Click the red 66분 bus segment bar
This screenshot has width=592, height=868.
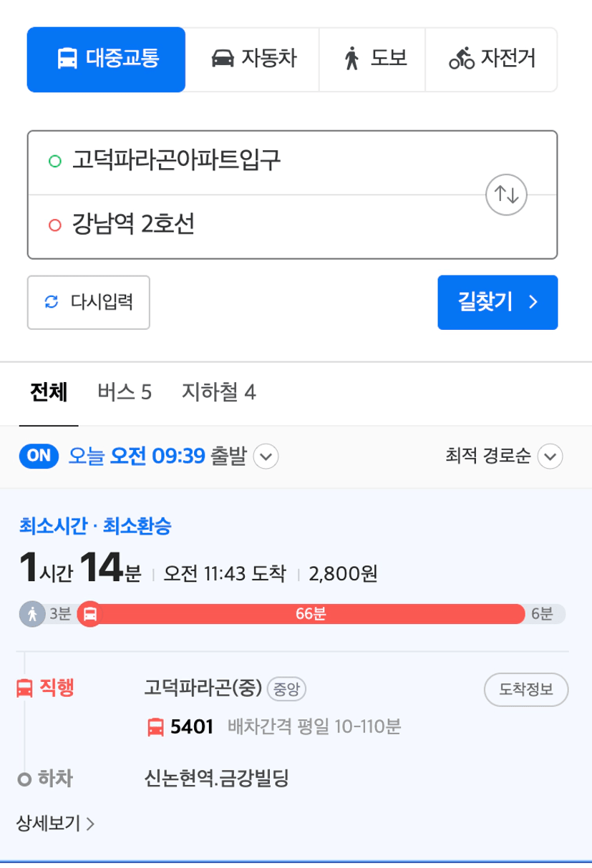[311, 614]
